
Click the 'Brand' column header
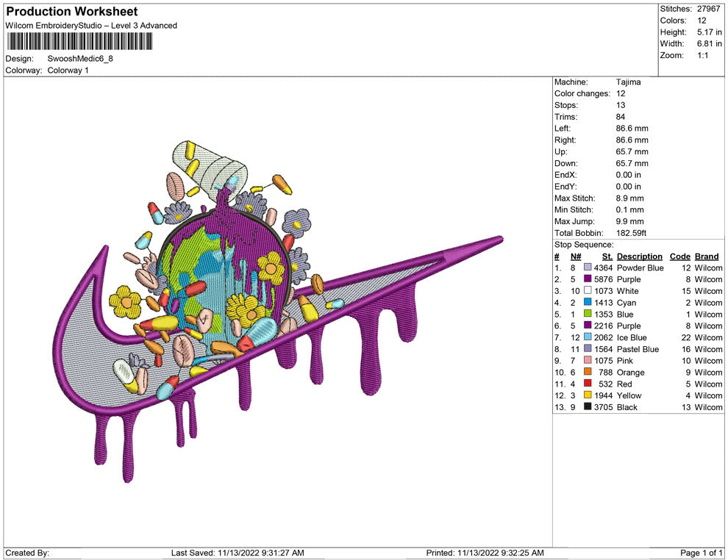[x=707, y=256]
